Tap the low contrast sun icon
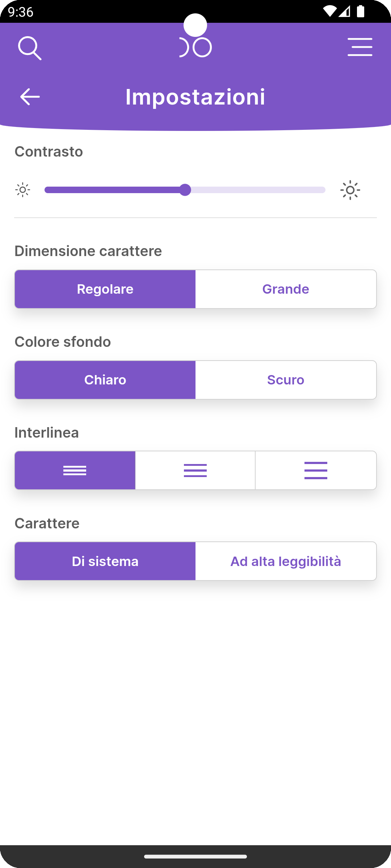 coord(23,190)
